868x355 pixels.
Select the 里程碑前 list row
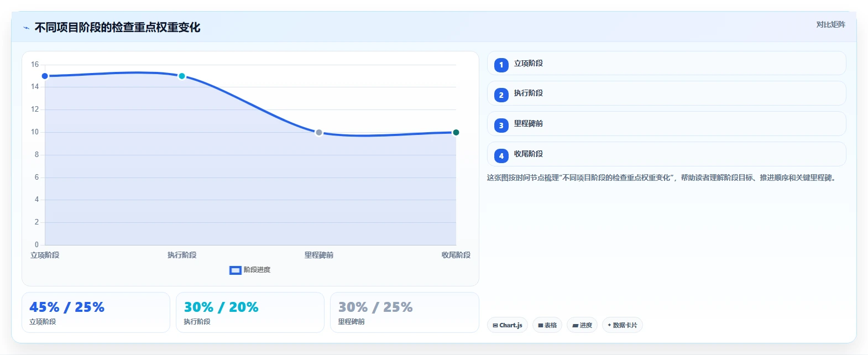[x=667, y=124]
